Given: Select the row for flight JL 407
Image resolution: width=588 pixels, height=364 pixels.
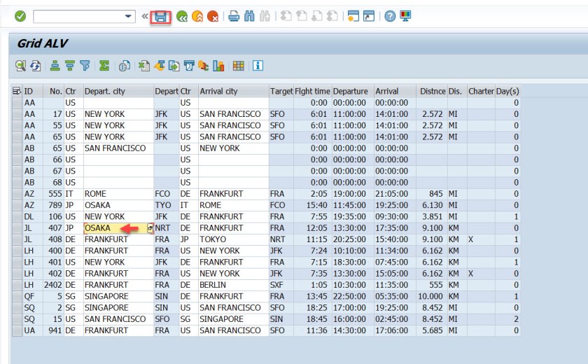Looking at the screenshot, I should point(17,228).
